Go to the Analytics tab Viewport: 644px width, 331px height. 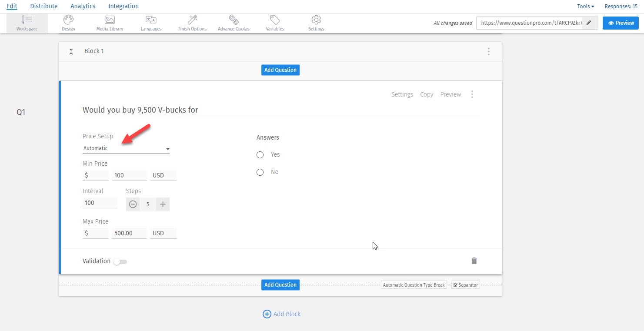[x=83, y=6]
